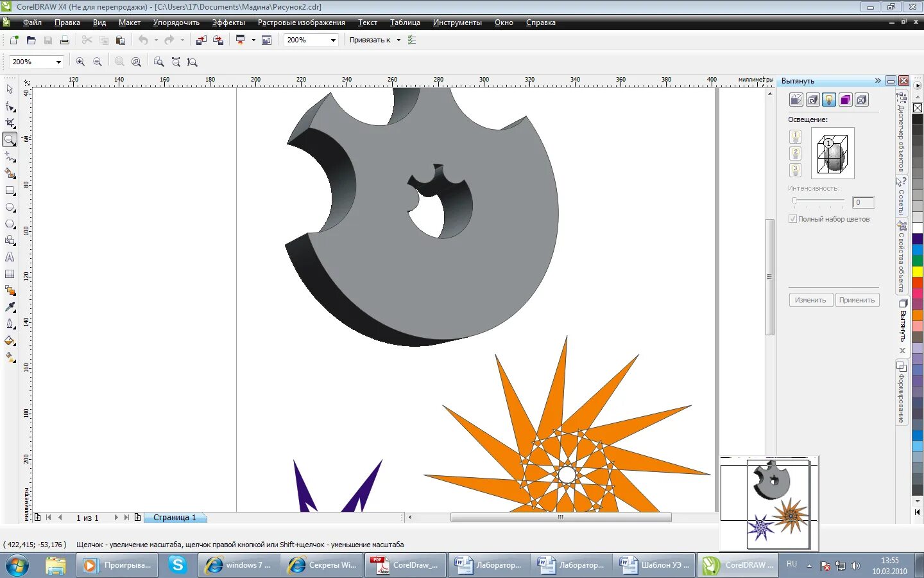This screenshot has width=924, height=578.
Task: Select the Zoom tool in the toolbox
Action: coord(10,139)
